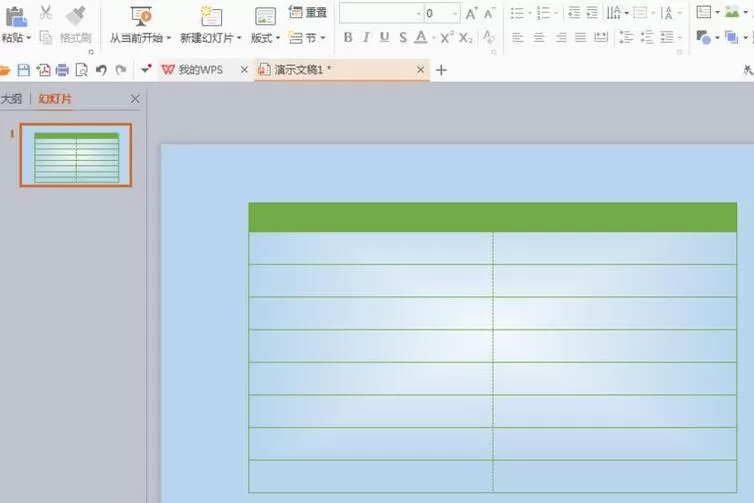754x503 pixels.
Task: Click the Paste clipboard icon
Action: pyautogui.click(x=16, y=16)
